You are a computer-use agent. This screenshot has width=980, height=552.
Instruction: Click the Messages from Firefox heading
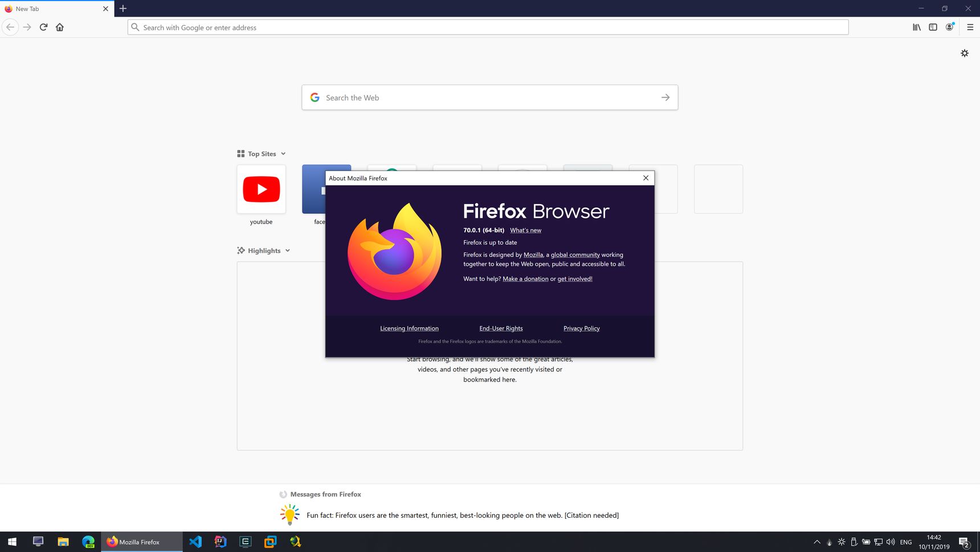pos(325,494)
